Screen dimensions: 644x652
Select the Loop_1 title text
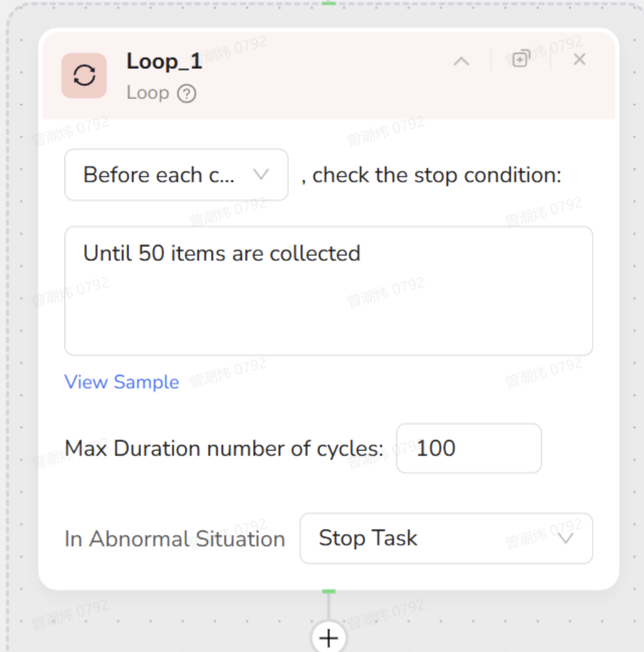[x=164, y=61]
